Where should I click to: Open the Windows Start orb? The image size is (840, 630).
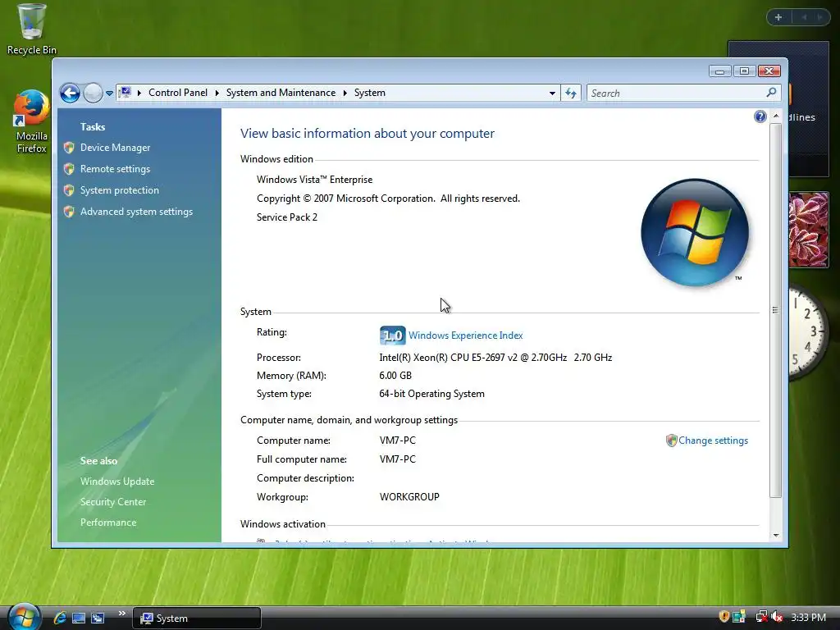pyautogui.click(x=24, y=617)
